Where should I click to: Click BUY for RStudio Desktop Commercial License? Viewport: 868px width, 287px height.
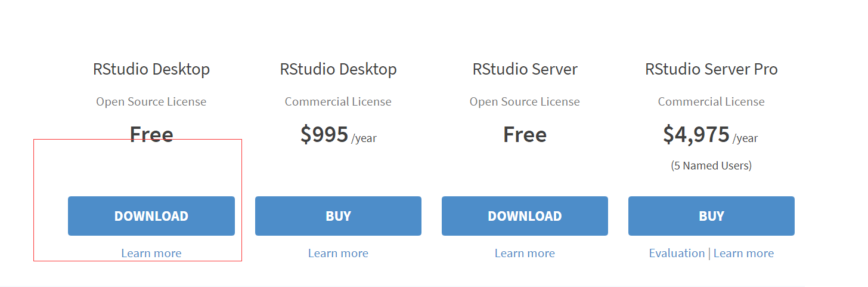(x=338, y=216)
